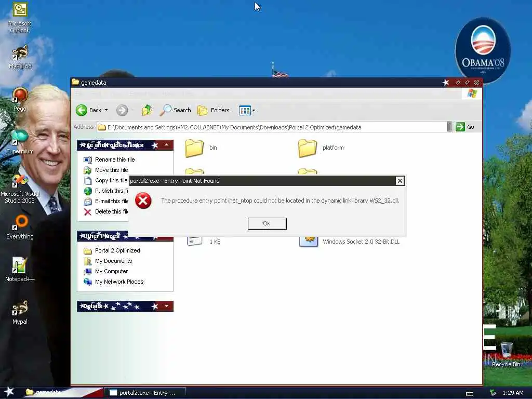Click the Back button in gamedata window

(x=88, y=110)
